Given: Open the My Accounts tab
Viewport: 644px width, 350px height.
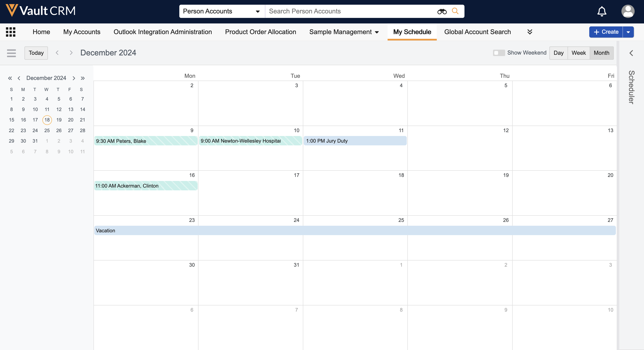Looking at the screenshot, I should click(x=82, y=32).
